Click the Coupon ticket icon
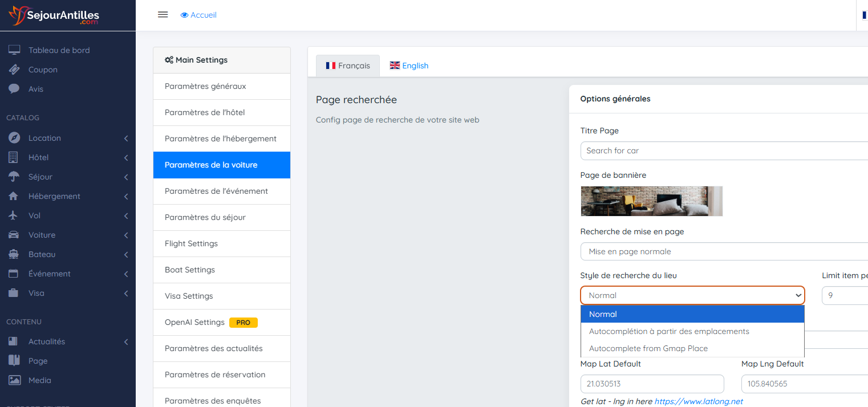 [x=14, y=70]
